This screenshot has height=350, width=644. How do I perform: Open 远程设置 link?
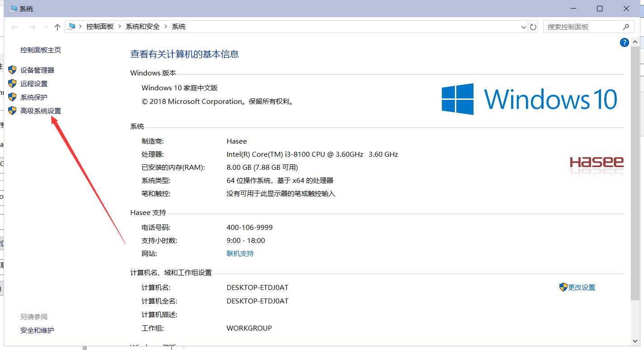[x=34, y=84]
